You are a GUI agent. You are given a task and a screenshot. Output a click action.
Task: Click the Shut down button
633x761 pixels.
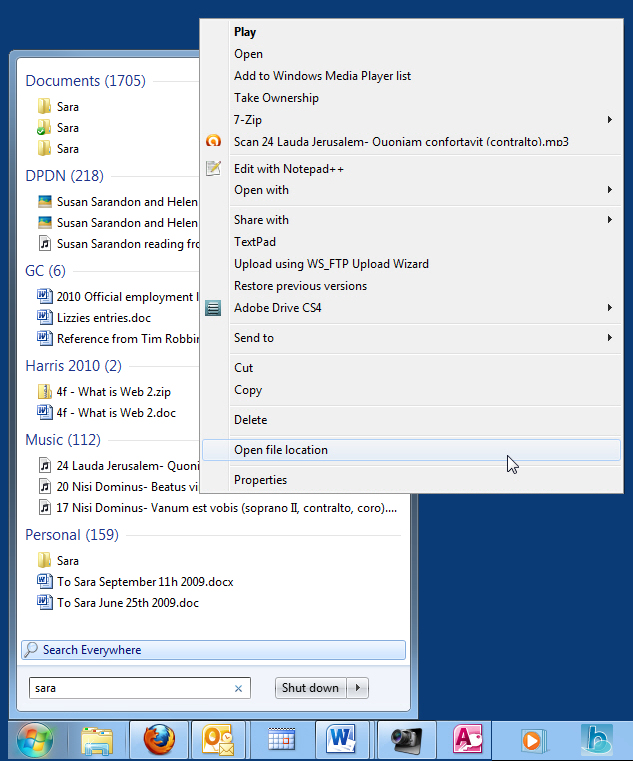[311, 688]
